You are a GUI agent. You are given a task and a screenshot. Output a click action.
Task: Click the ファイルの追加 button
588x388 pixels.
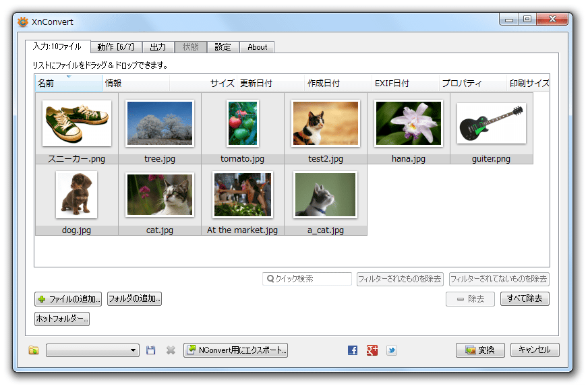68,299
